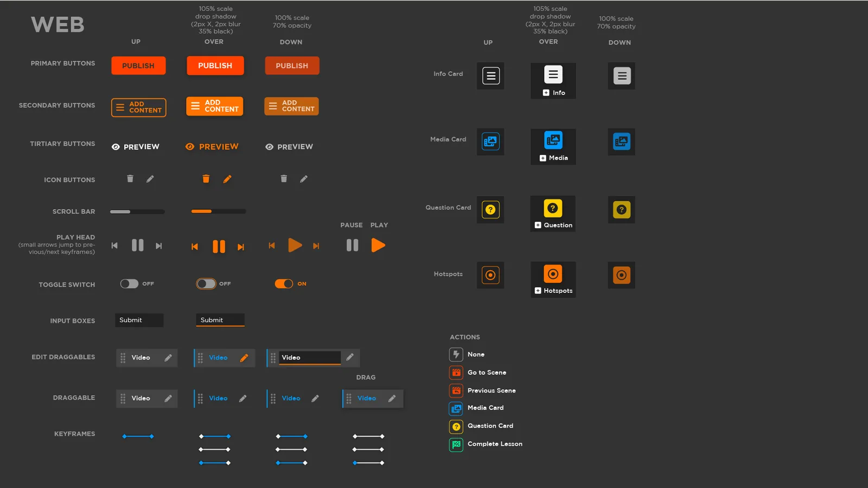Click the white pause playhead button
The width and height of the screenshot is (868, 488).
coord(138,246)
